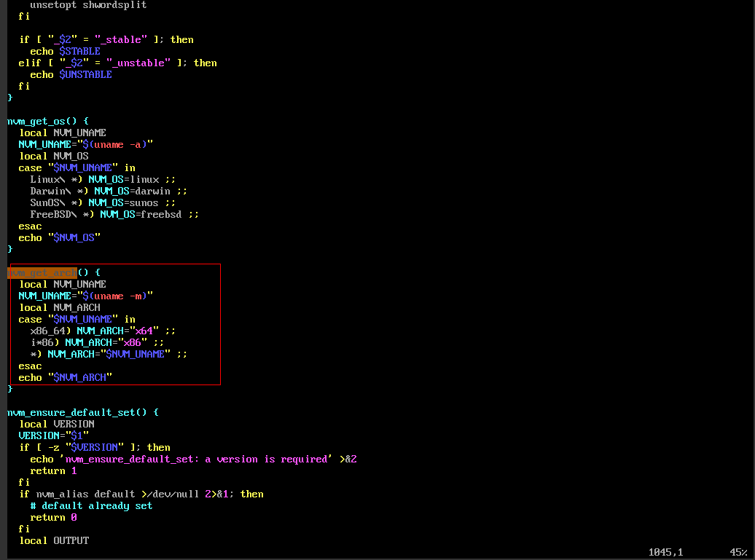Viewport: 755px width, 560px height.
Task: Click the '# default already set' comment
Action: tap(91, 505)
